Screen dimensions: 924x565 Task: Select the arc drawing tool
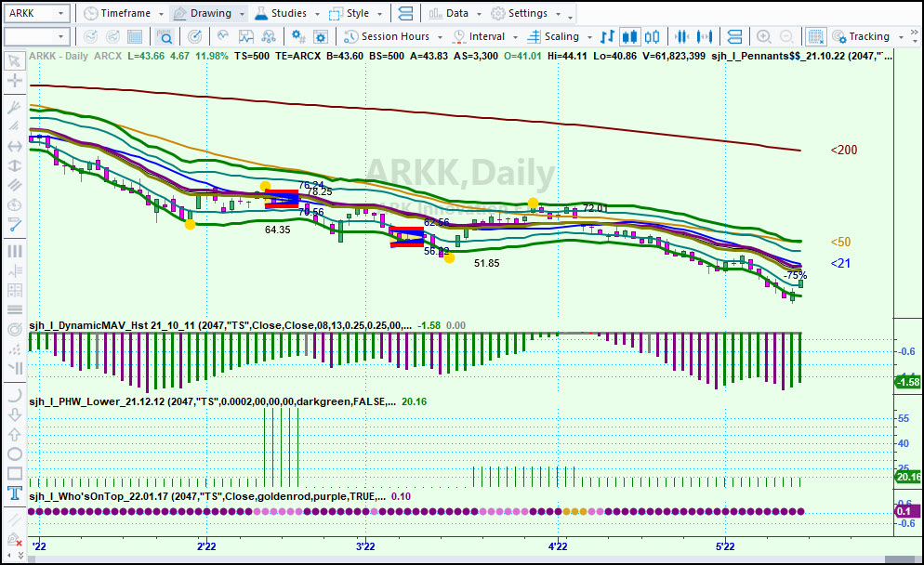tap(15, 395)
